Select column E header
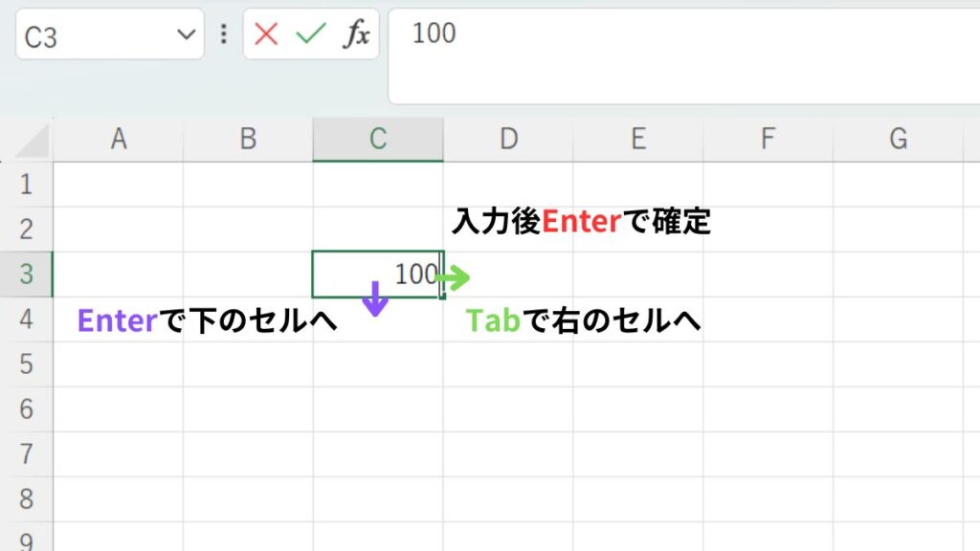Image resolution: width=980 pixels, height=551 pixels. pos(638,140)
